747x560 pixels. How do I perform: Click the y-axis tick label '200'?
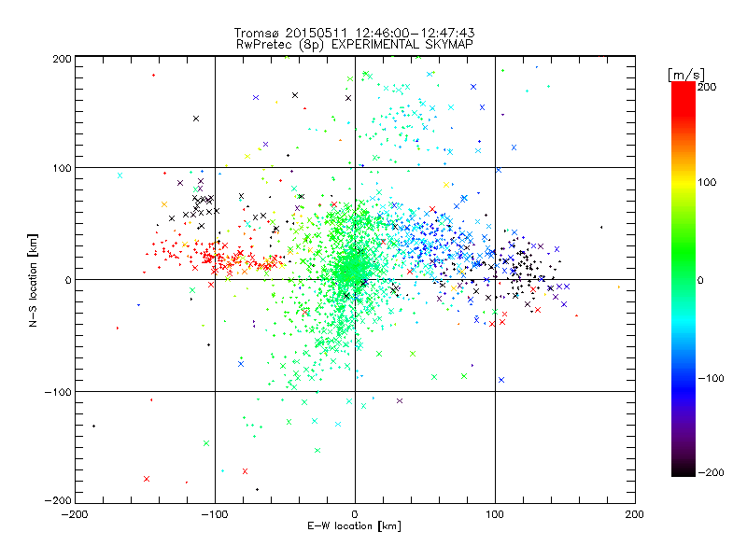(62, 59)
